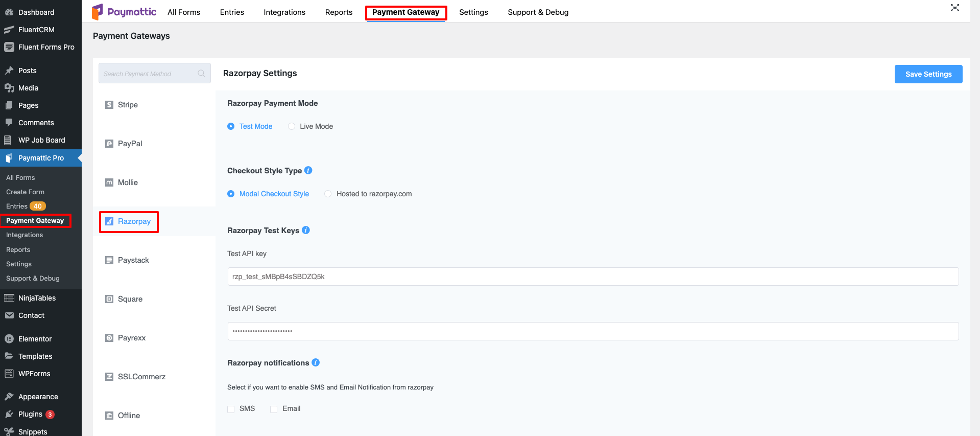Click the FluentCRM sidebar icon

(9, 30)
